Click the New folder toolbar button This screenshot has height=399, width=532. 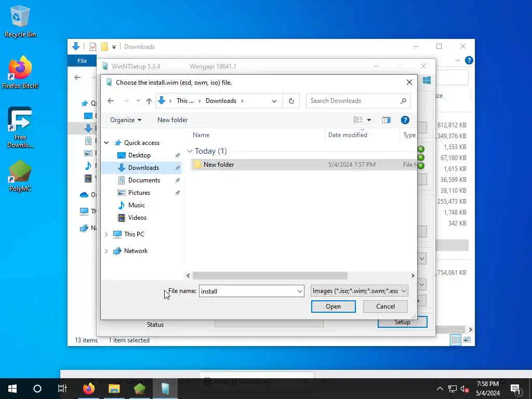click(x=172, y=120)
